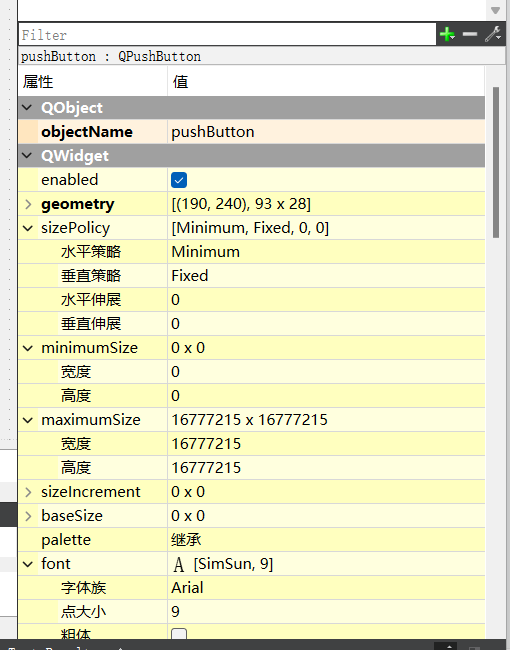Collapse the maximumSize property
Screen dimensions: 510x650
(x=28, y=420)
